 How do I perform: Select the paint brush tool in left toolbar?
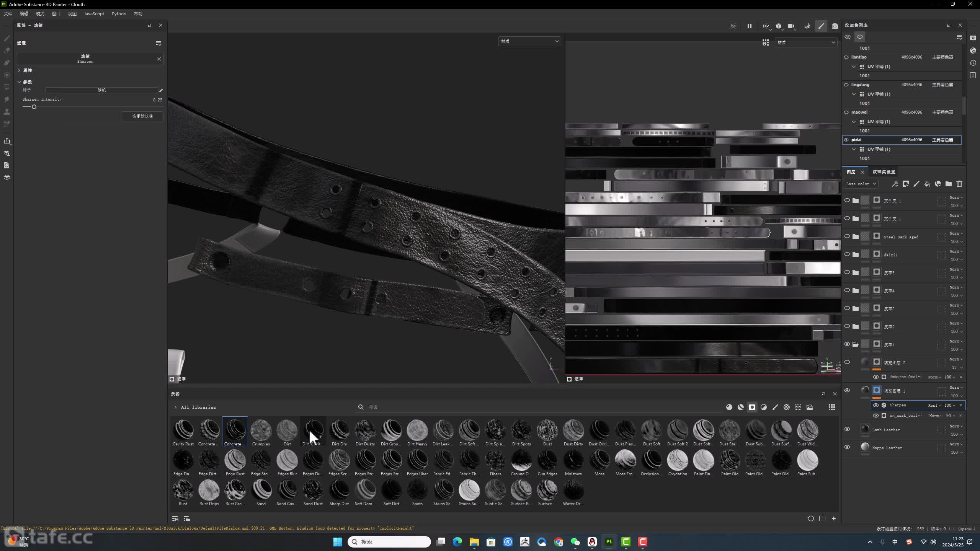7,38
